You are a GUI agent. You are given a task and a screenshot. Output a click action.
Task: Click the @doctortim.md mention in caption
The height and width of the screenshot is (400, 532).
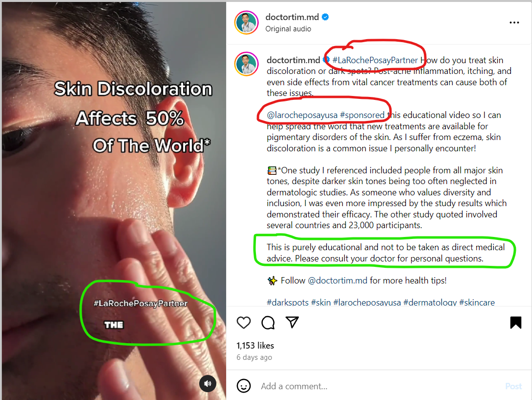[337, 281]
